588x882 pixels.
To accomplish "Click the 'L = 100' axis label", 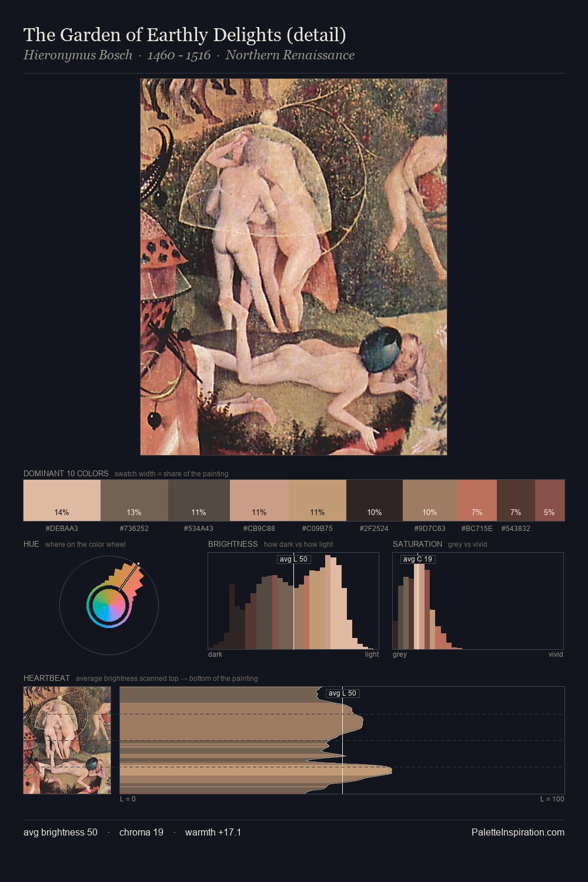I will (552, 799).
